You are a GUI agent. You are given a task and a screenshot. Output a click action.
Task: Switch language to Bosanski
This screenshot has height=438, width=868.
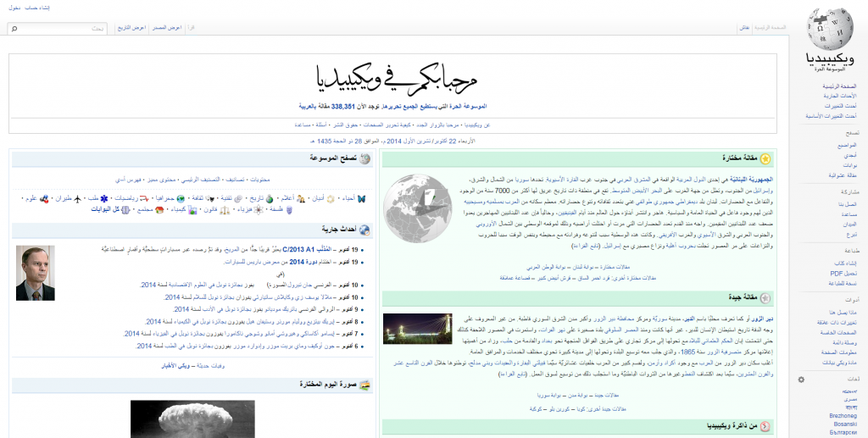point(845,424)
